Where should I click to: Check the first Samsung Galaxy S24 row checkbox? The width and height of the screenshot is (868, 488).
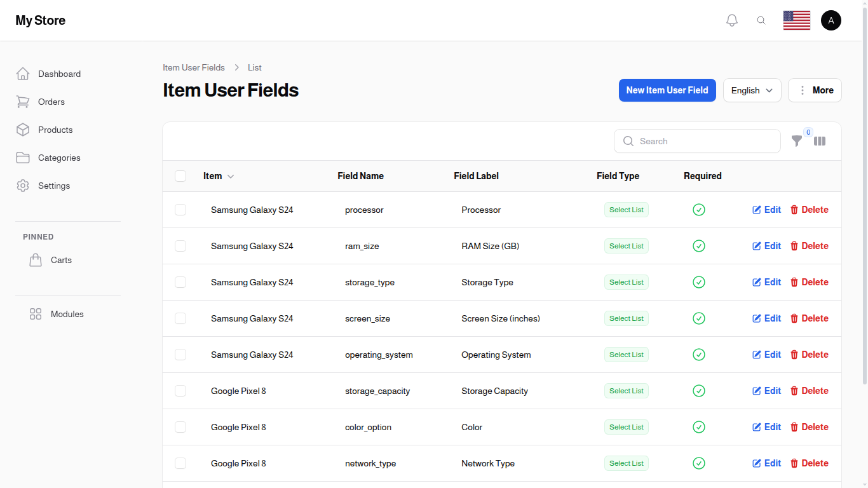pyautogui.click(x=180, y=210)
